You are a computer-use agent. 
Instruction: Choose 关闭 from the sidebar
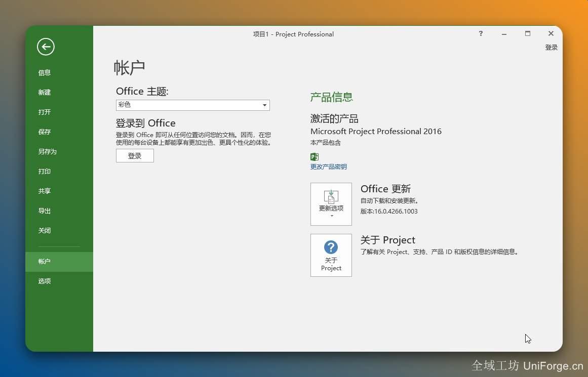pos(44,230)
